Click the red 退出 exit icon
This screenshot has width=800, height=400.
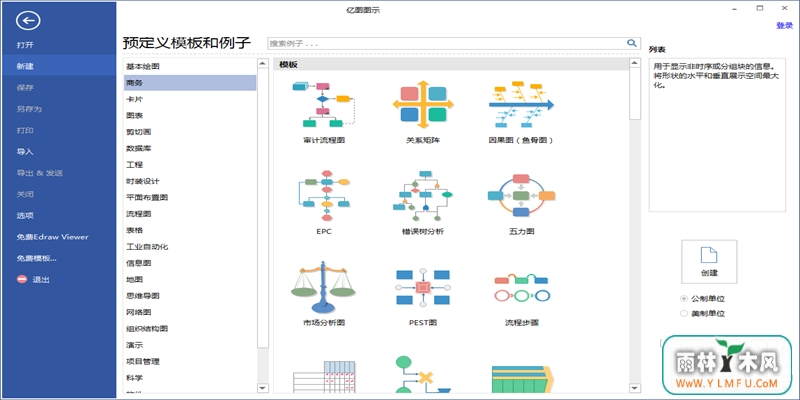[x=21, y=280]
